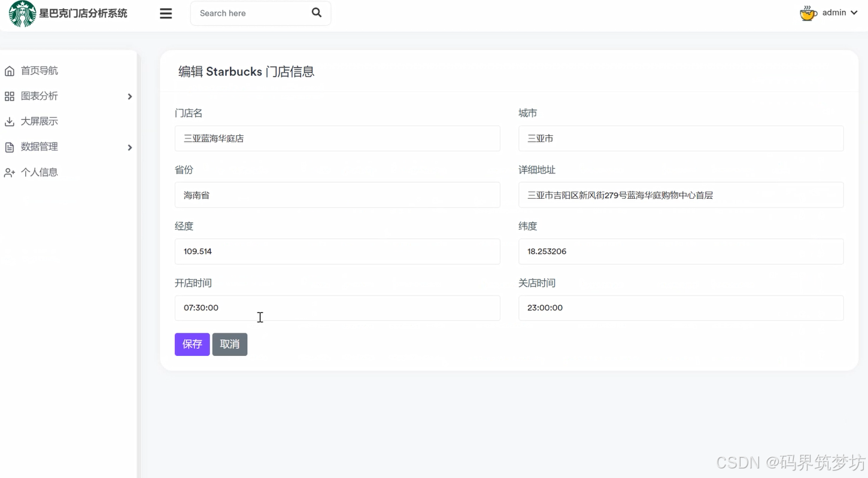Click the document icon beside 数据管理
The height and width of the screenshot is (478, 868).
click(10, 147)
